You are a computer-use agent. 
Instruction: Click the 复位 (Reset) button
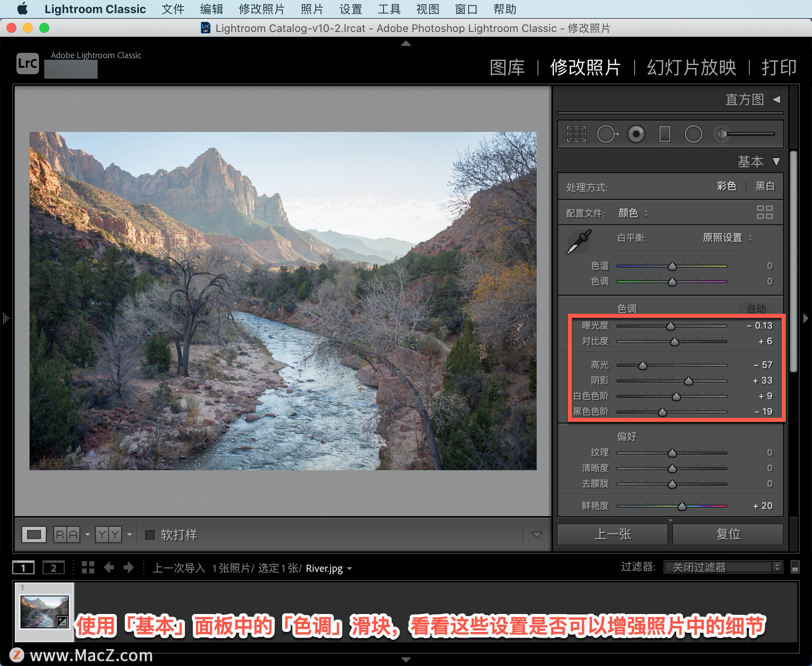click(x=728, y=534)
